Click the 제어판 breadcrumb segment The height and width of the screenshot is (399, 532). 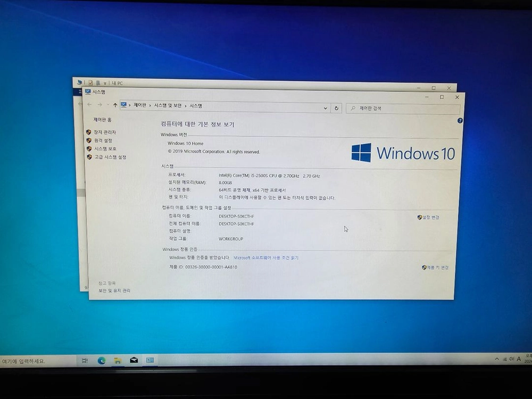coord(140,105)
